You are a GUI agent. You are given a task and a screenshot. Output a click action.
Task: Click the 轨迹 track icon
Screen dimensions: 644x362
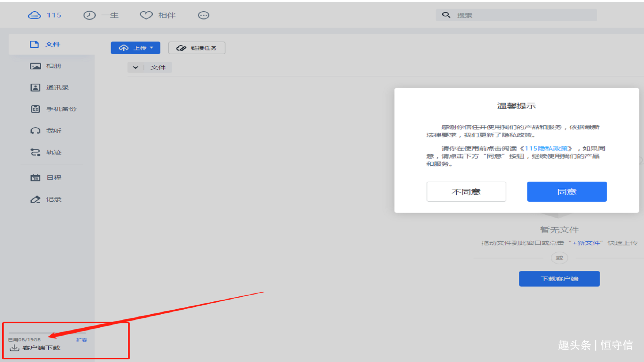click(x=35, y=152)
